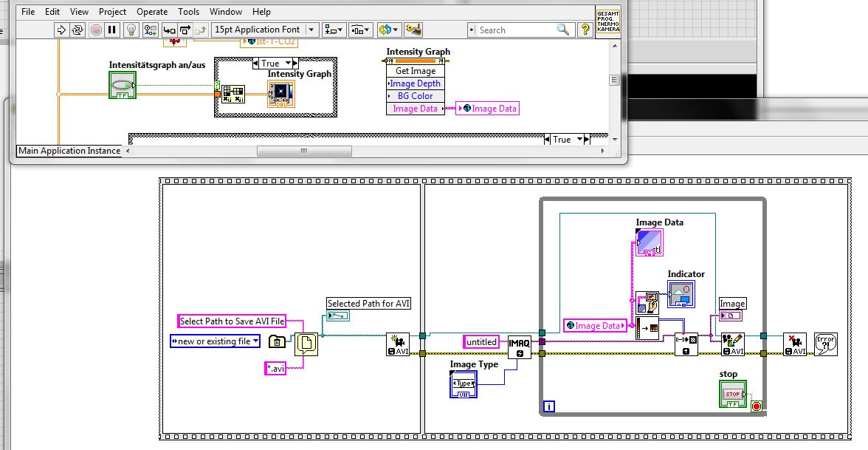Click the Step Over button

185,30
